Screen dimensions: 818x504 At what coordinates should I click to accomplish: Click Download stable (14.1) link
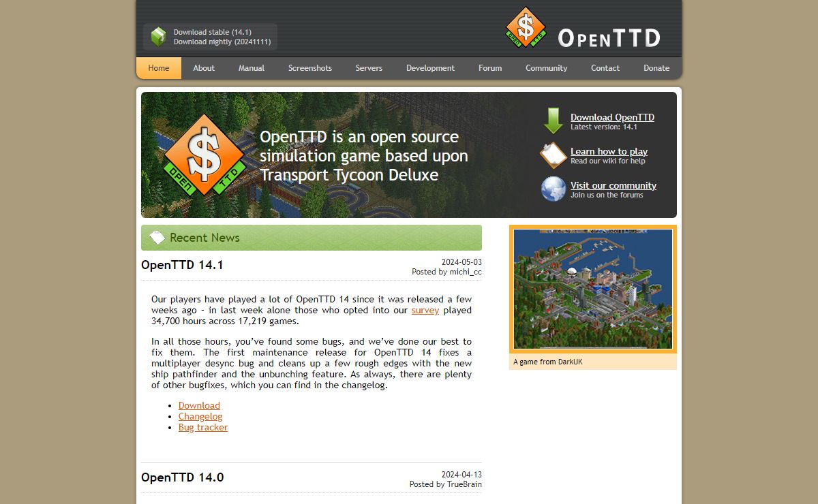[x=213, y=32]
